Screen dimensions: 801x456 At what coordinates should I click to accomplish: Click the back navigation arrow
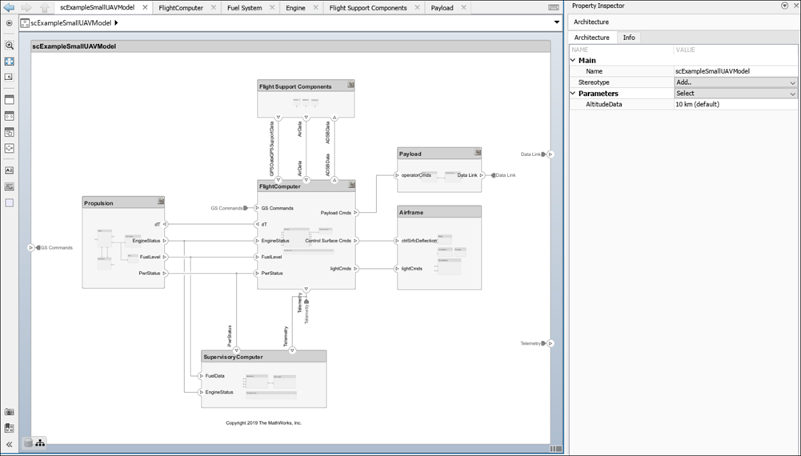coord(9,7)
